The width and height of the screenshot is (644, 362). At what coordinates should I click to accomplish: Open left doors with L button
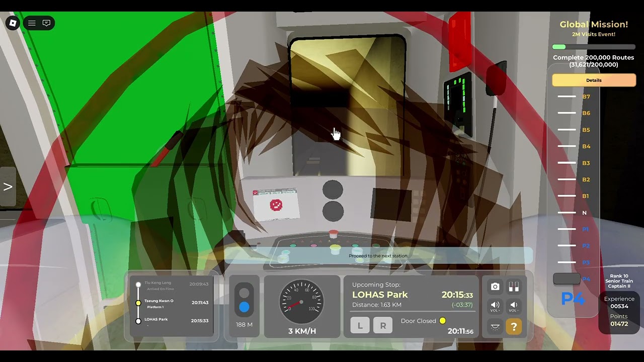coord(360,325)
